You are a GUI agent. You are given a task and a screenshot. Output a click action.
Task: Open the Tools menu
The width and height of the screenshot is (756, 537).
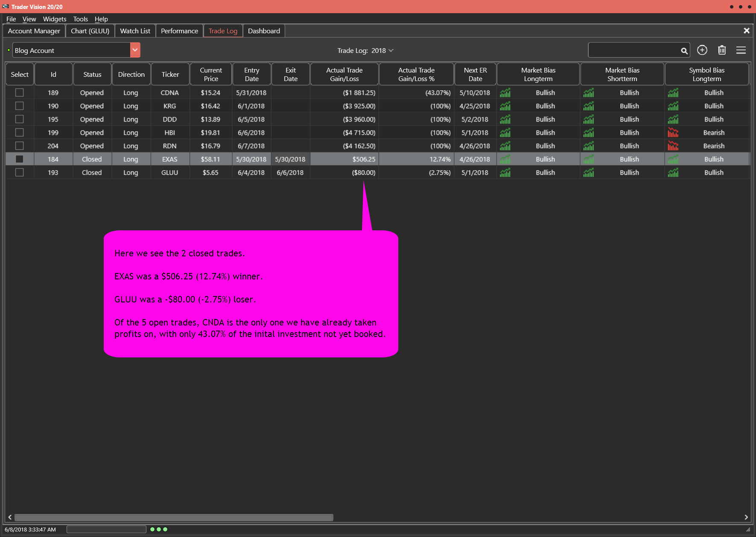[80, 19]
